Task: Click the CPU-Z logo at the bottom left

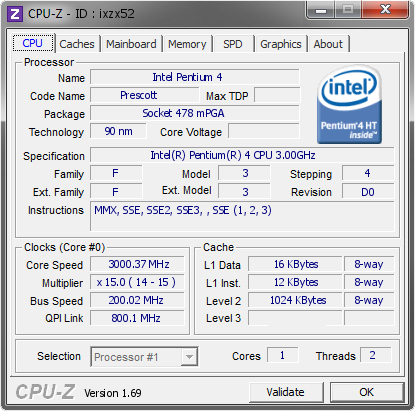Action: [x=45, y=391]
